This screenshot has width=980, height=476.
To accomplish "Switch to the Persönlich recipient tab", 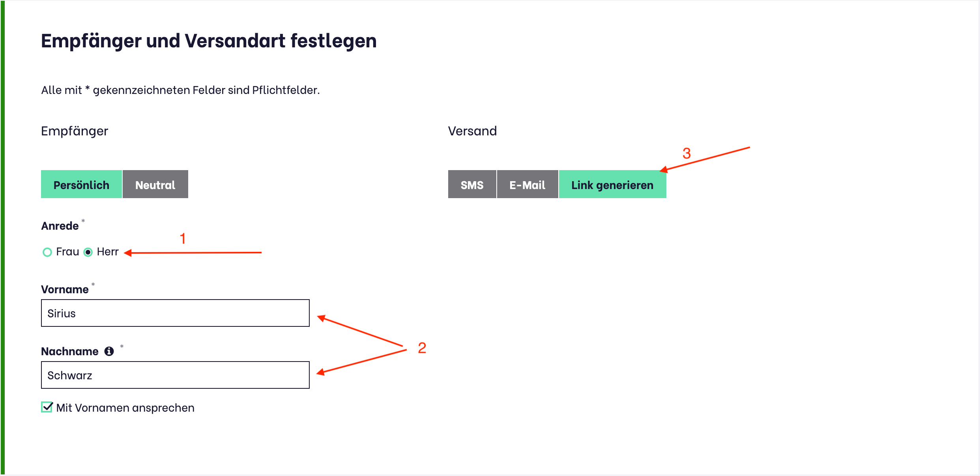I will [81, 185].
